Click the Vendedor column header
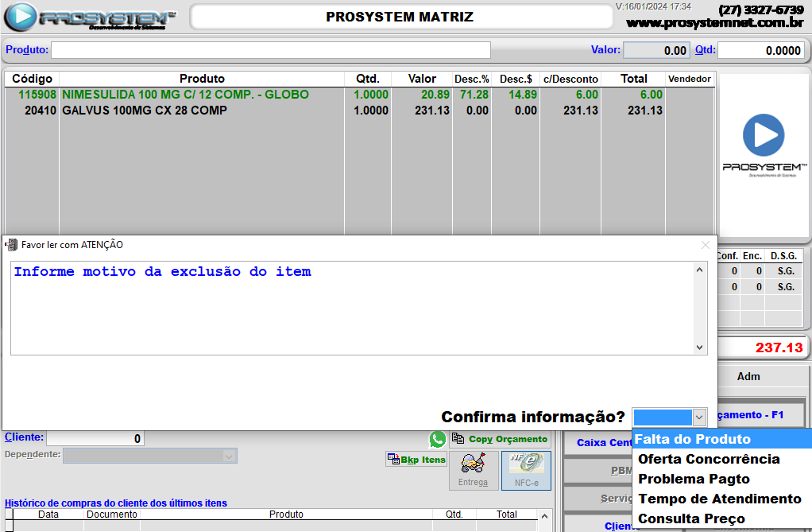This screenshot has width=812, height=532. point(690,79)
